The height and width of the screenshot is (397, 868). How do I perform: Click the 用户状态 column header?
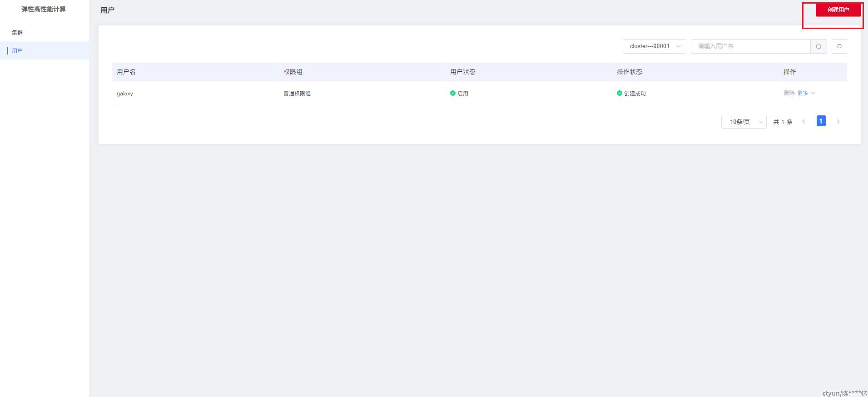coord(462,72)
